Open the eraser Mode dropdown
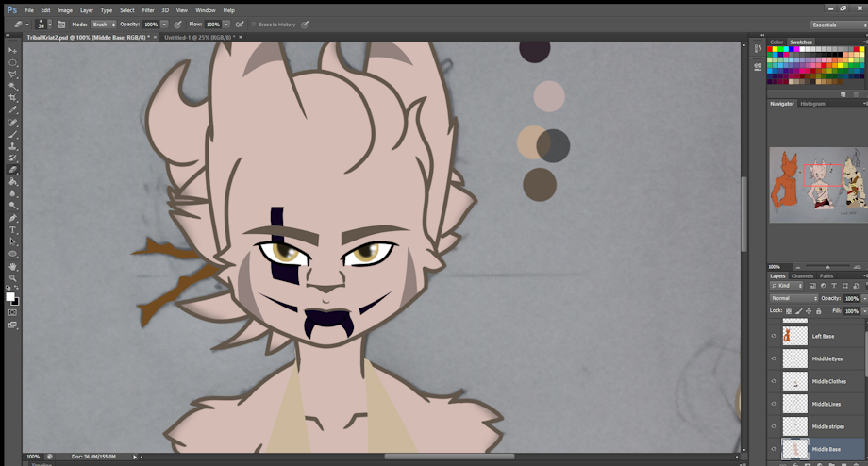868x466 pixels. 103,25
